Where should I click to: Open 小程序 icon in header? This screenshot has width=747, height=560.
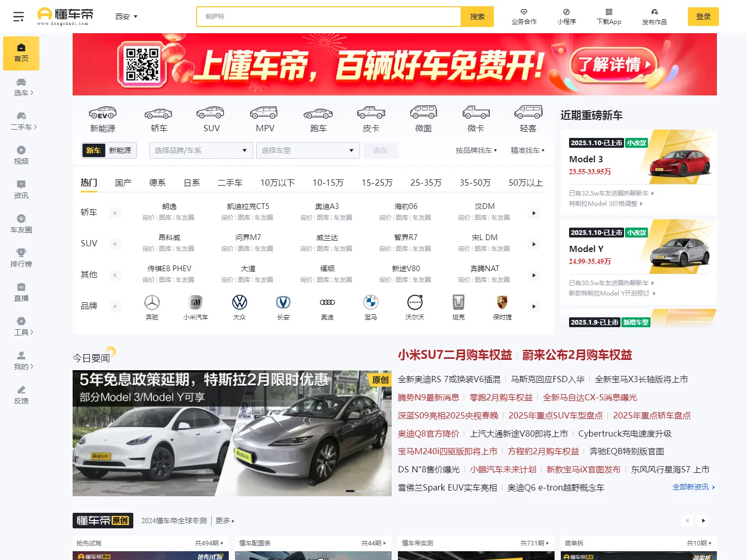(566, 17)
